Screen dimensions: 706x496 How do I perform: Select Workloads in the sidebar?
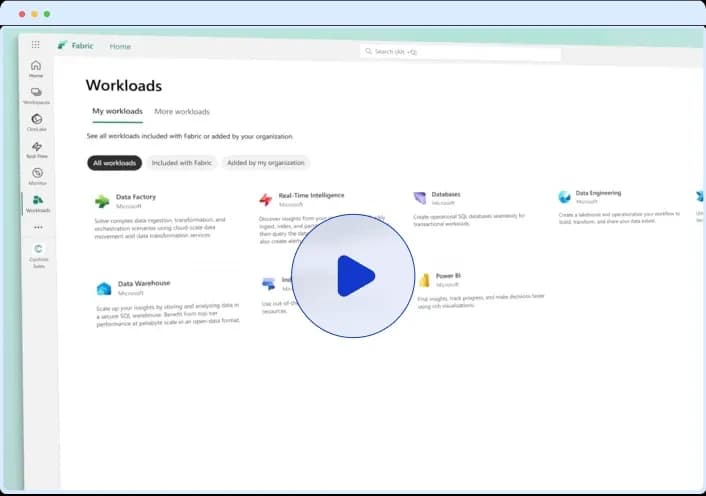(38, 203)
